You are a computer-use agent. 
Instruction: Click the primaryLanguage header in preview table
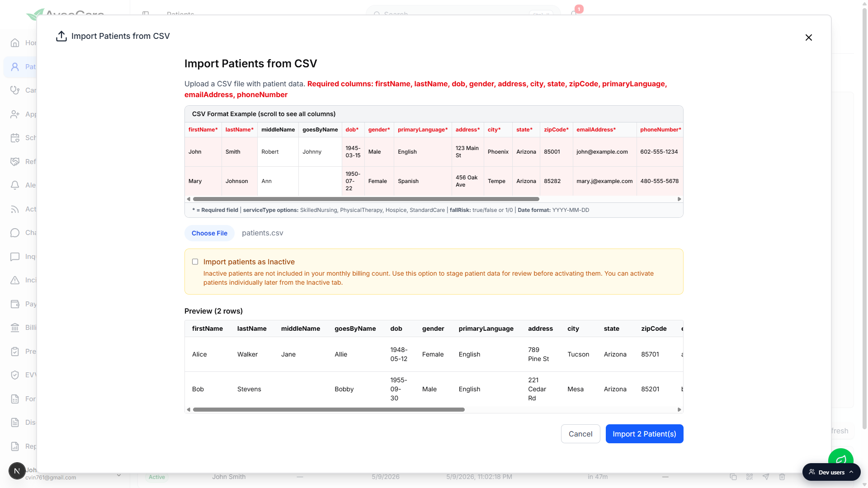click(x=486, y=328)
